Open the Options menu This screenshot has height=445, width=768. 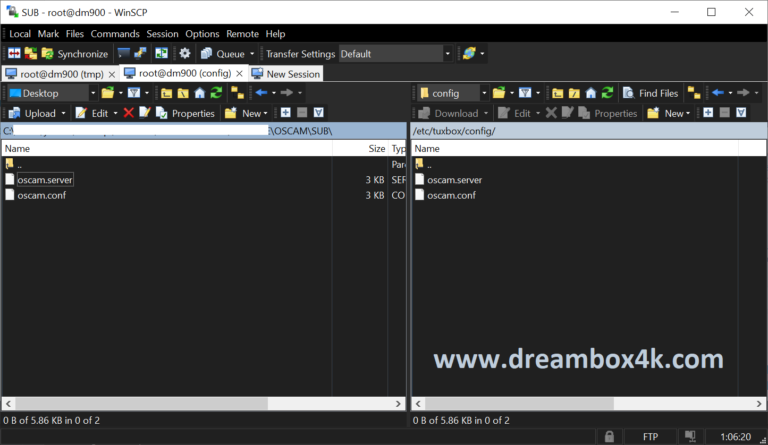click(x=202, y=34)
